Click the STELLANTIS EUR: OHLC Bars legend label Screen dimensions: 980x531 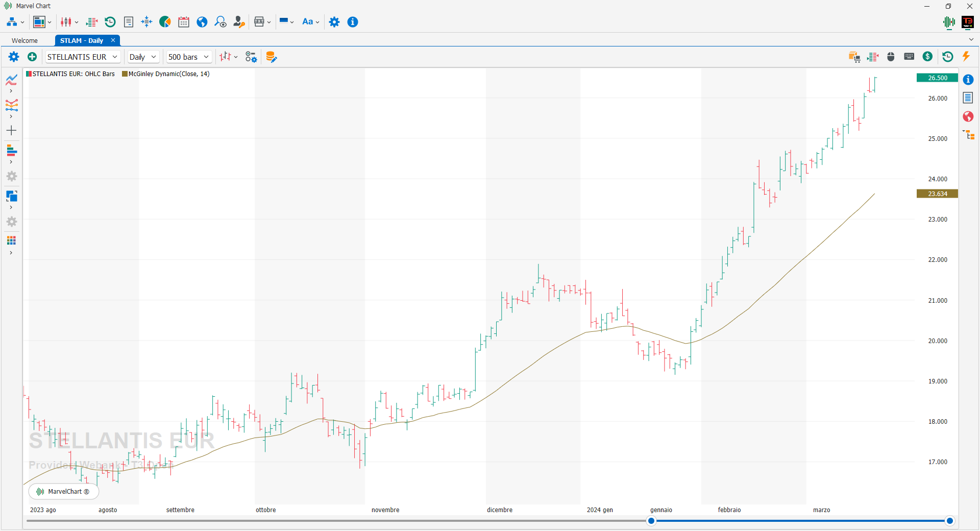tap(73, 74)
